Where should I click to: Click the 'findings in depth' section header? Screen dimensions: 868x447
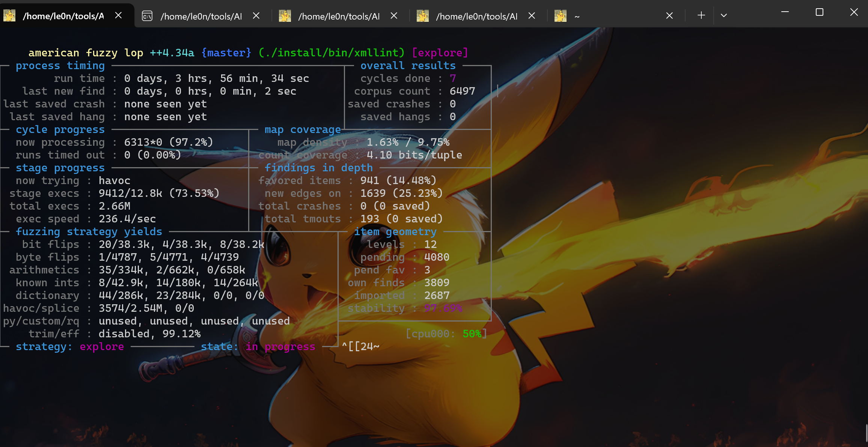[x=319, y=168]
